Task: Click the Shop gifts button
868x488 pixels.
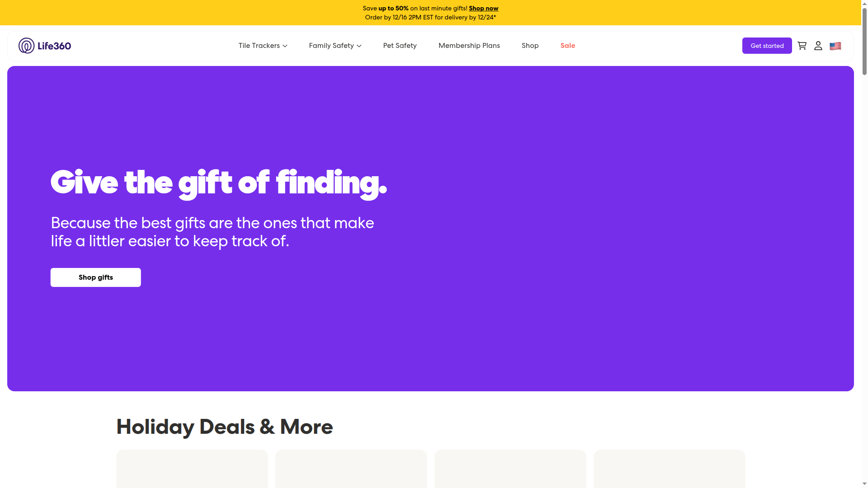Action: pyautogui.click(x=95, y=277)
